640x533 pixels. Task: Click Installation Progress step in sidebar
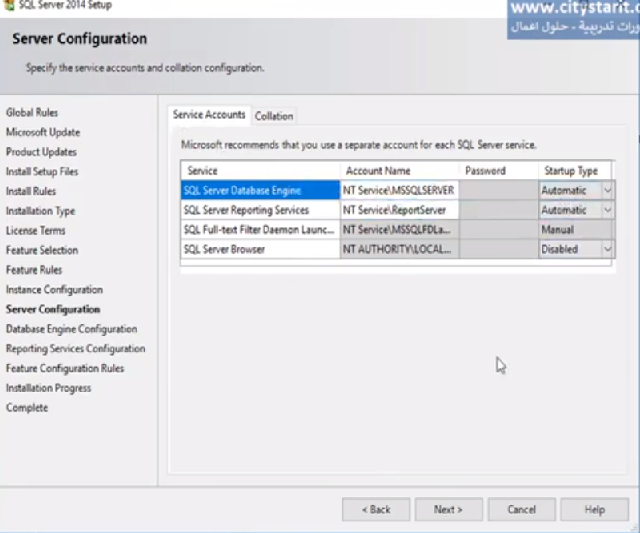pos(49,388)
